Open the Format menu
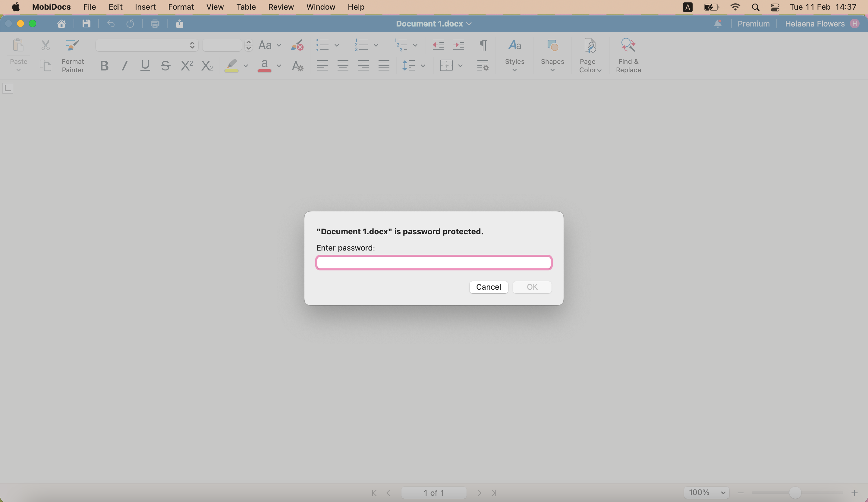Screen dimensions: 868x502 coord(181,7)
